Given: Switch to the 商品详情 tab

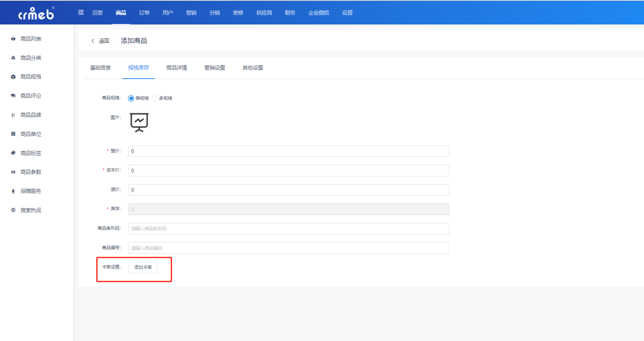Looking at the screenshot, I should (177, 68).
